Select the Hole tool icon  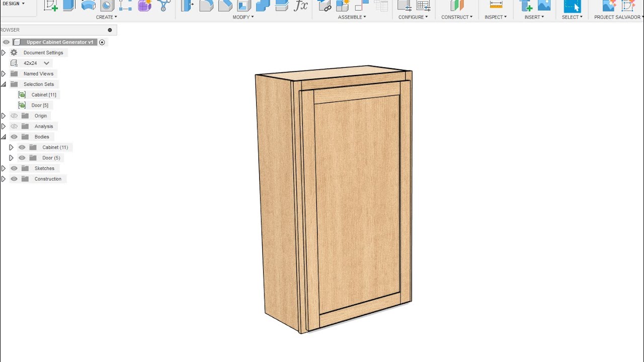point(107,6)
